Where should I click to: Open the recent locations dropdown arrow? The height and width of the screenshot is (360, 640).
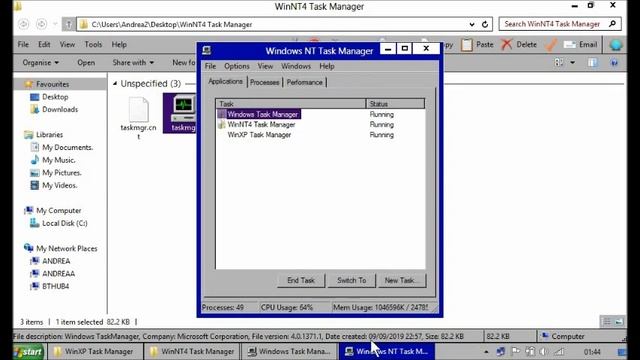55,24
